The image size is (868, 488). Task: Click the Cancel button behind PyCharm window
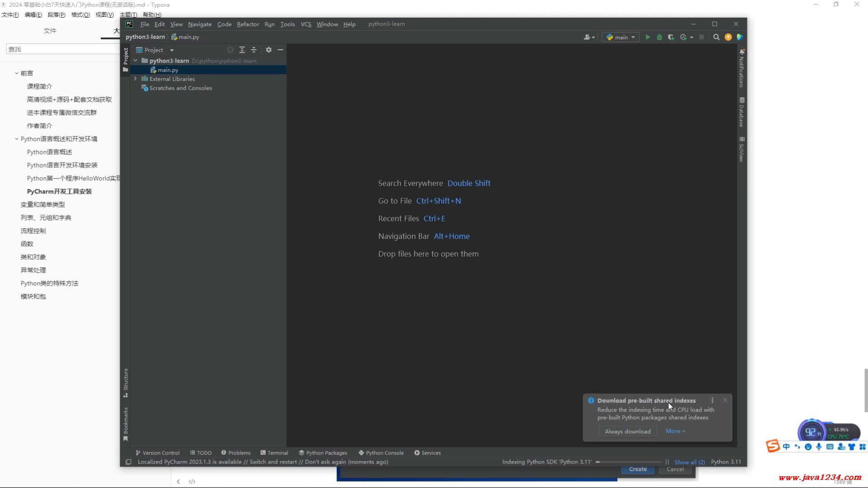[x=675, y=469]
